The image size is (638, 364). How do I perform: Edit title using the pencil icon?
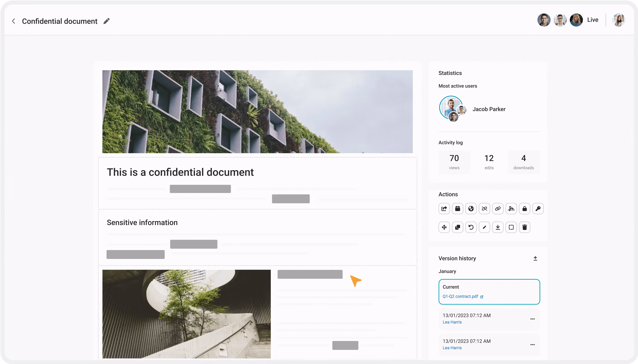click(x=107, y=21)
